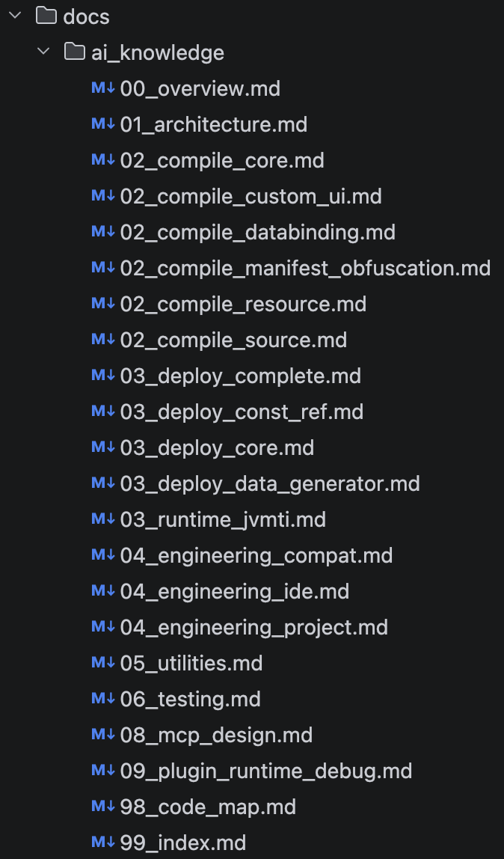The width and height of the screenshot is (504, 859).
Task: Open 09_plugin_runtime_debug.md
Action: (265, 771)
